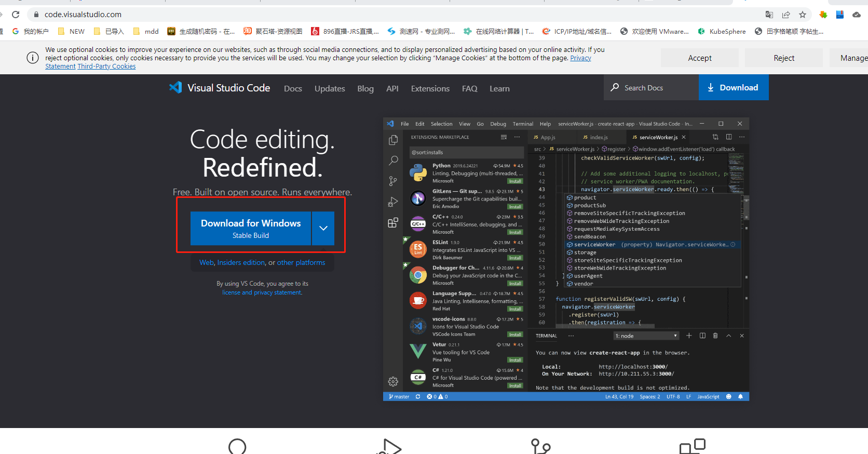868x454 pixels.
Task: Open the Source Control icon in the preview's activity bar
Action: [x=393, y=181]
